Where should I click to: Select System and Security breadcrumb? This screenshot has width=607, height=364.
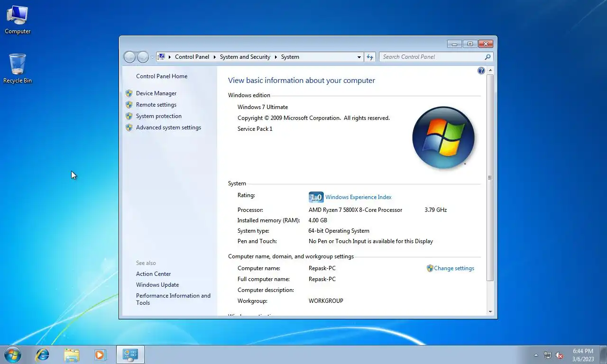point(245,57)
